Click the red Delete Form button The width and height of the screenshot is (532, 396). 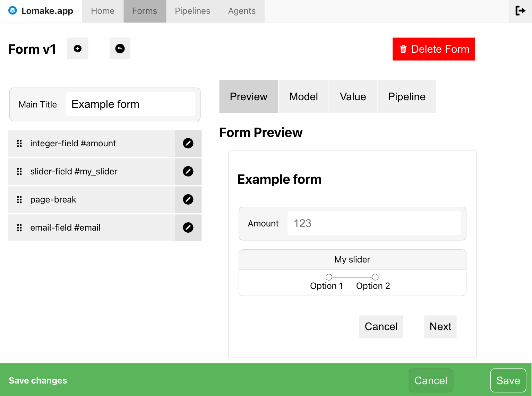[x=434, y=49]
